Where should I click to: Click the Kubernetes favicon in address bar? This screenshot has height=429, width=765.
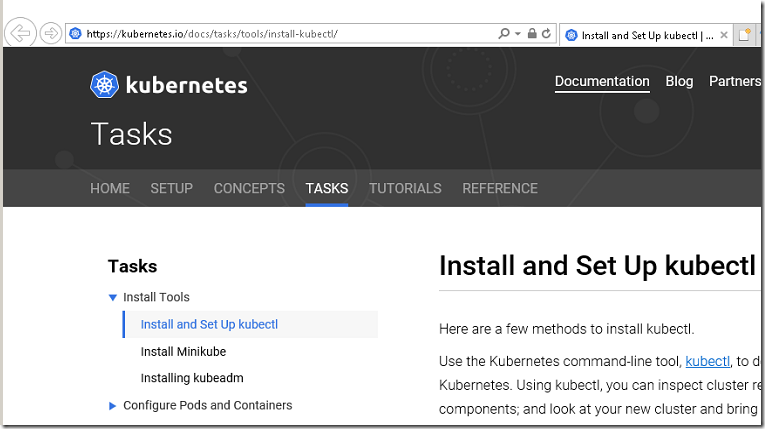75,34
